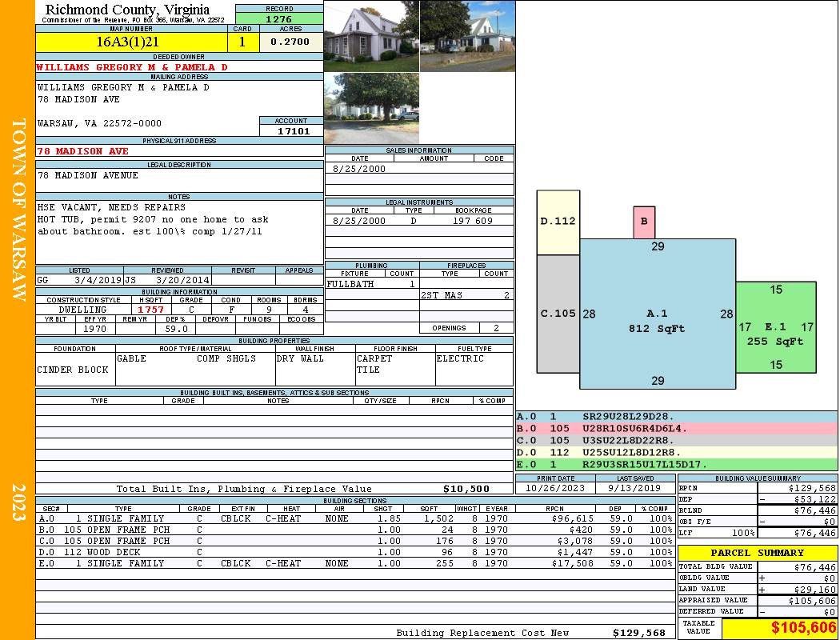840x640 pixels.
Task: Open the bottom house photo with tree
Action: (x=371, y=108)
